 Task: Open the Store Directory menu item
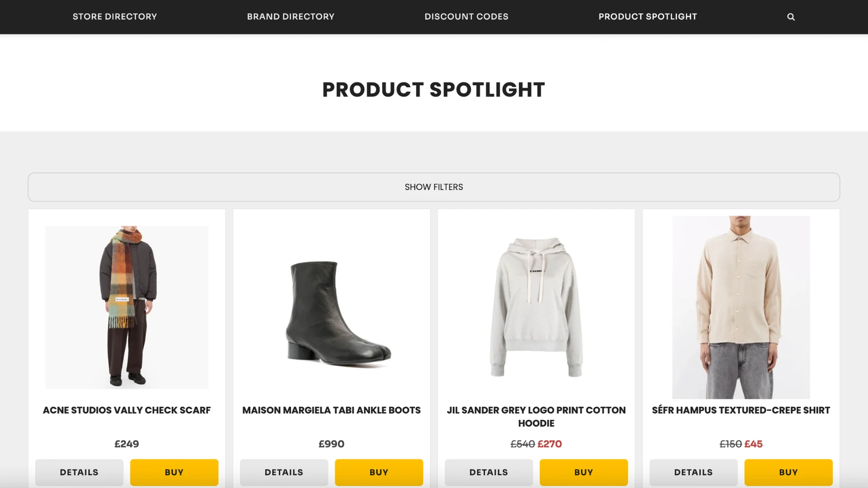point(115,17)
